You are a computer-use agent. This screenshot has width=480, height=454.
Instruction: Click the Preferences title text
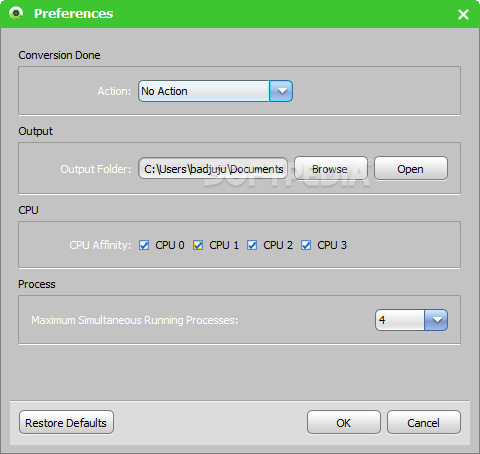click(74, 14)
